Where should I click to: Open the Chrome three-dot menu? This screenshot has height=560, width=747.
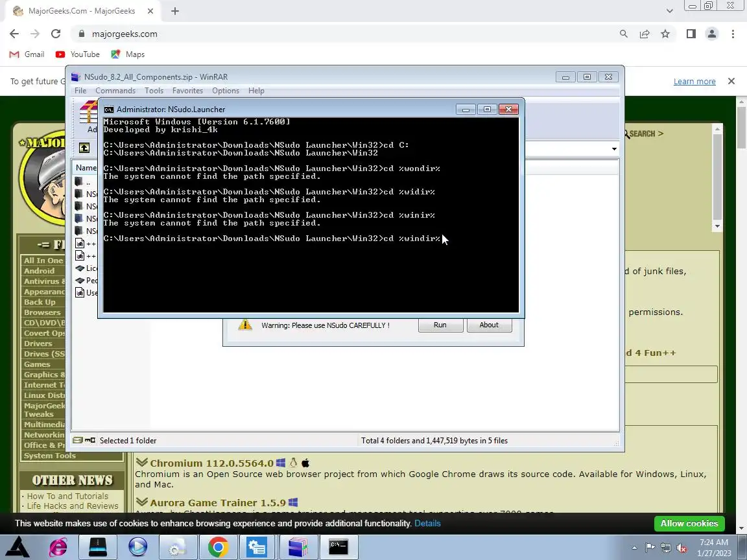(x=733, y=34)
